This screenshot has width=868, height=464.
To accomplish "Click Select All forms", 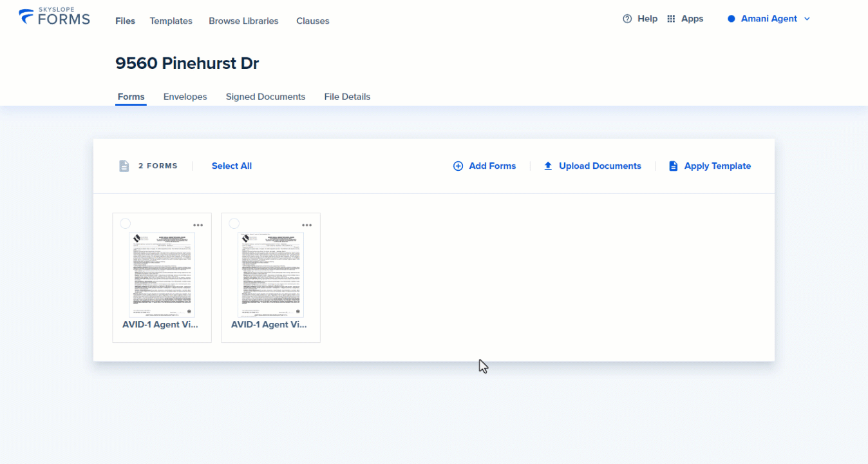I will point(232,166).
